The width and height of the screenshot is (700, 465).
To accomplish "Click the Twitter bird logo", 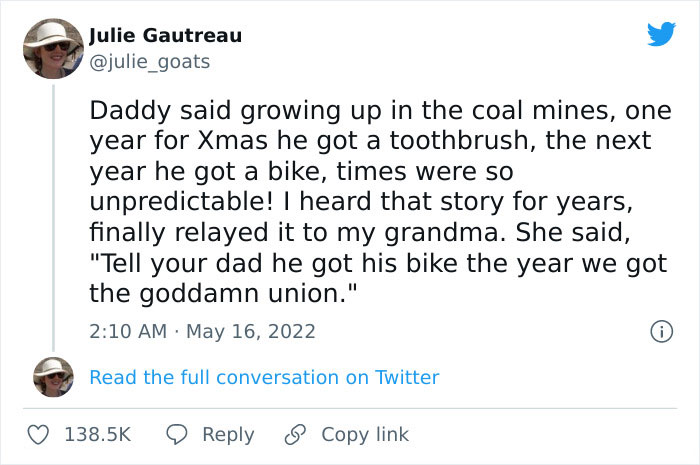I will pos(661,35).
